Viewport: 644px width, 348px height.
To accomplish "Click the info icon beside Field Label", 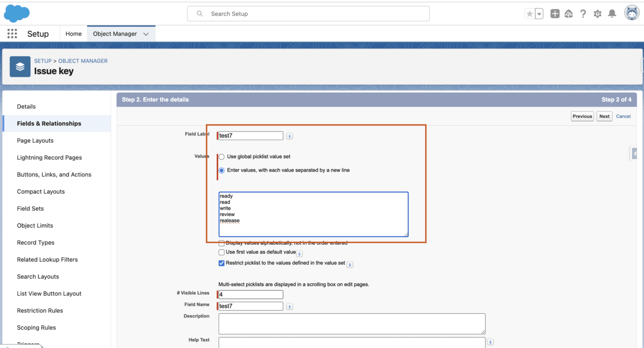I will click(289, 135).
